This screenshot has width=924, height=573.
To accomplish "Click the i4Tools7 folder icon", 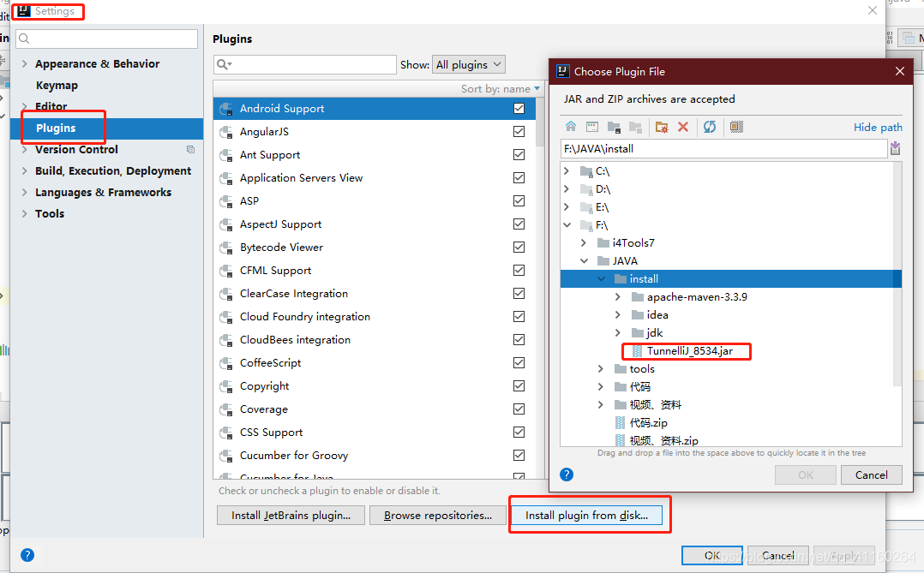I will pos(603,242).
